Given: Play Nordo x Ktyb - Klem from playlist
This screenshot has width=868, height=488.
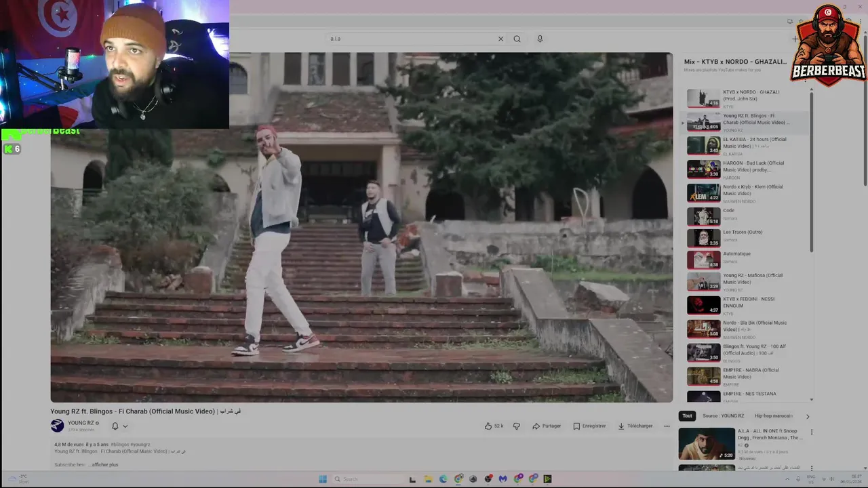Looking at the screenshot, I should (x=746, y=193).
